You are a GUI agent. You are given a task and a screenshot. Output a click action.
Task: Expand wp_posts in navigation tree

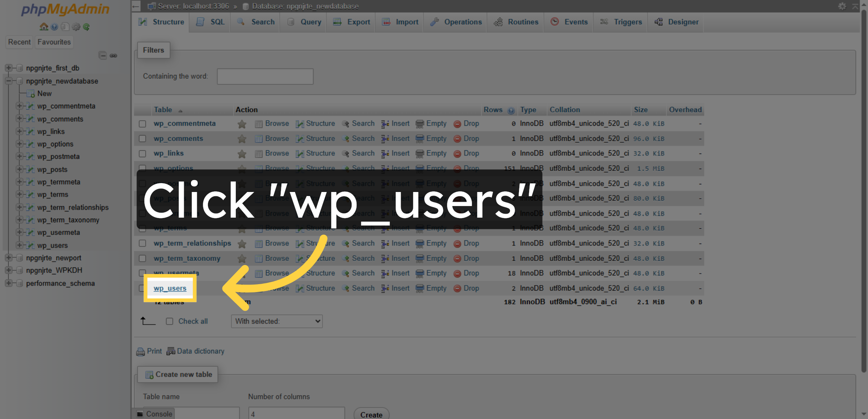(x=20, y=169)
